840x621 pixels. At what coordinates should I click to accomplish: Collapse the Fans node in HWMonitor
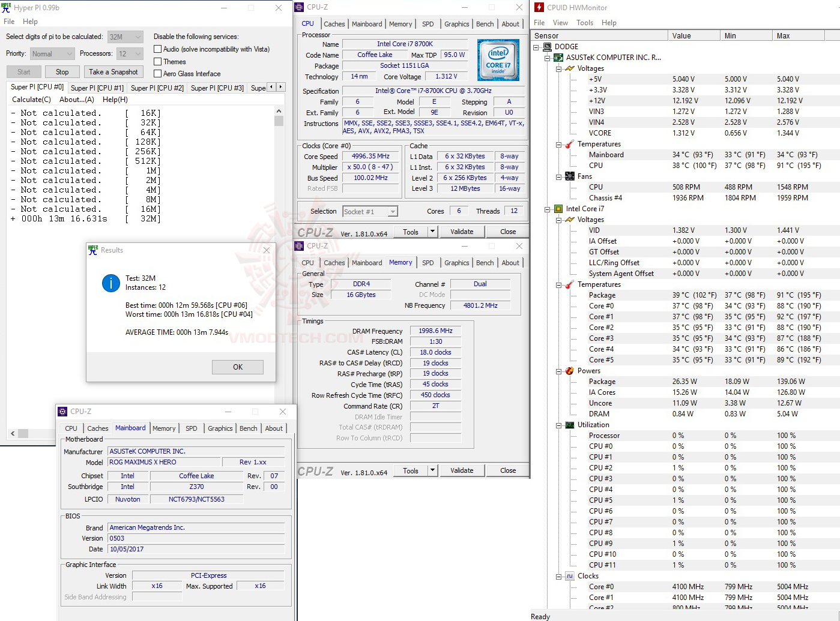(x=559, y=176)
